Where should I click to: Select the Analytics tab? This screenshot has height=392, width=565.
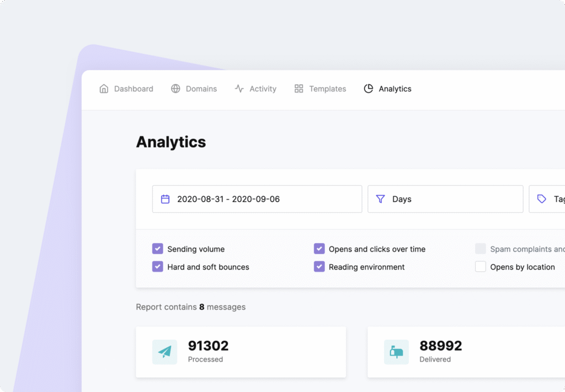pos(387,89)
